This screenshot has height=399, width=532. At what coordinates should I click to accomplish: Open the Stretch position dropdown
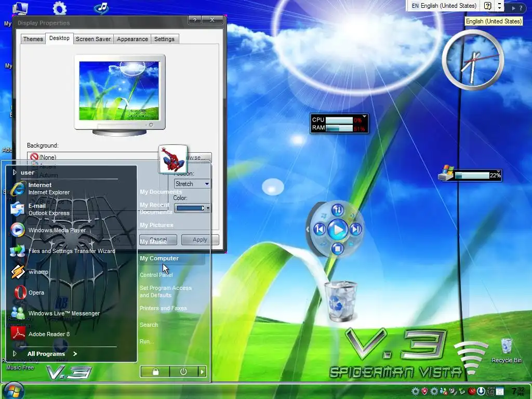tap(192, 184)
